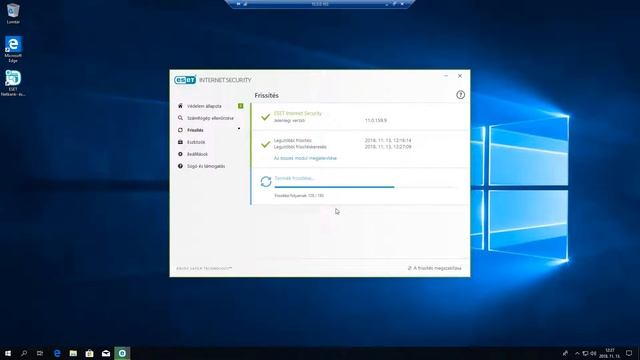The image size is (640, 360).
Task: Click the green checkmark beside ESET Internet Security
Action: click(265, 117)
